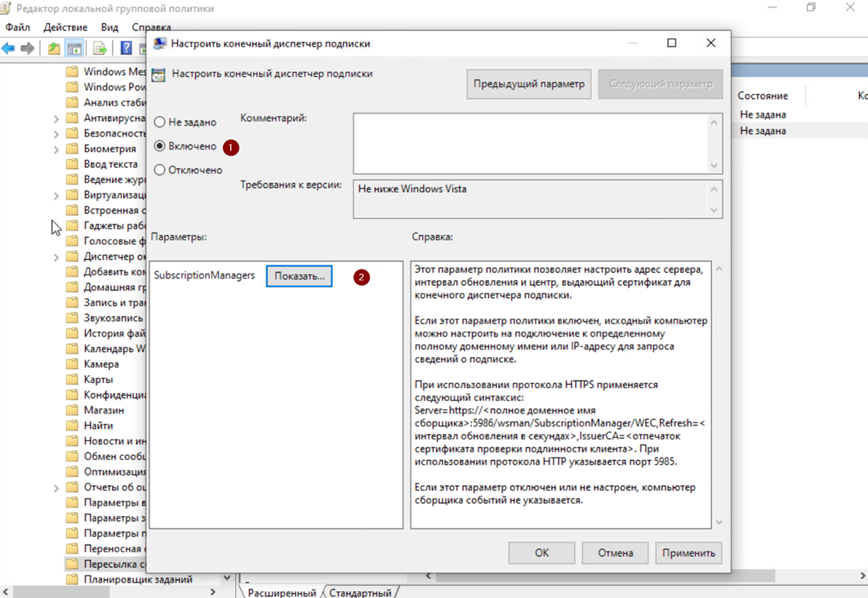
Task: Click the Планировщик заданий folder icon
Action: (x=72, y=579)
